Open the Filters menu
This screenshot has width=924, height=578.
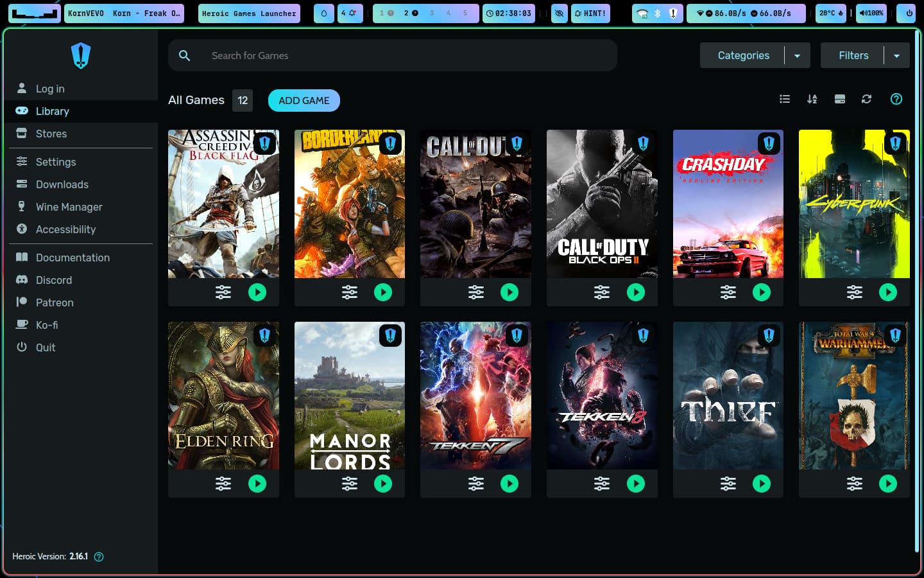coord(853,56)
